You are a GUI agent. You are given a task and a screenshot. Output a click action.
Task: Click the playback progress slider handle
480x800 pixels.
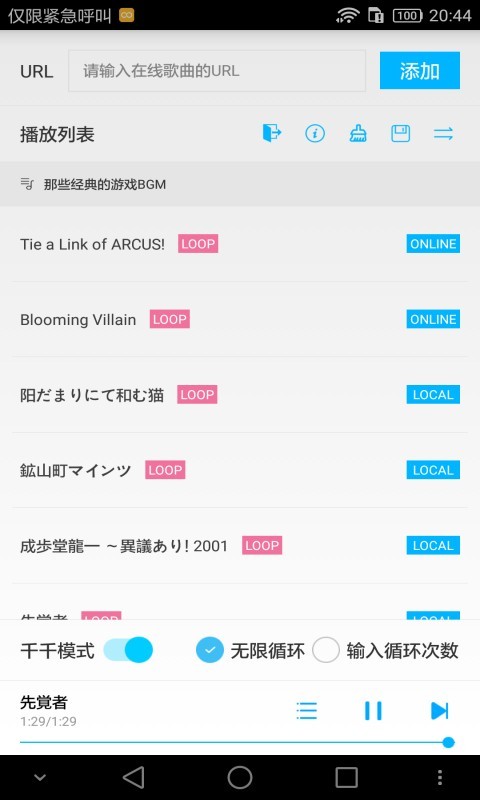point(448,742)
